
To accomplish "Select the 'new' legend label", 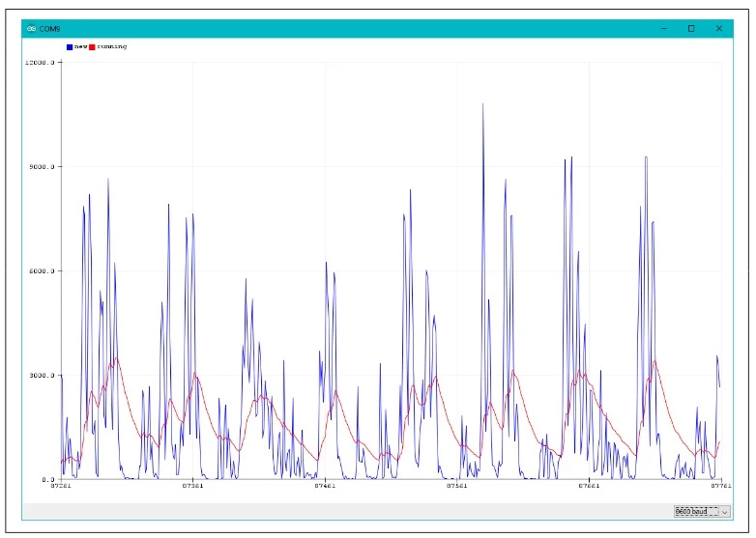I will pos(80,46).
